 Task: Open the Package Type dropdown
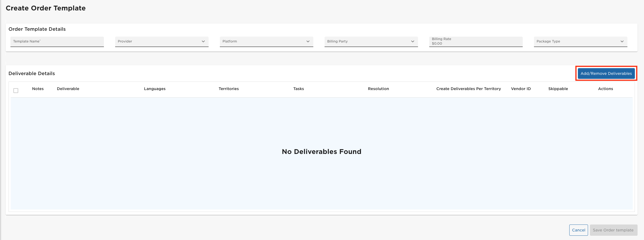[581, 42]
